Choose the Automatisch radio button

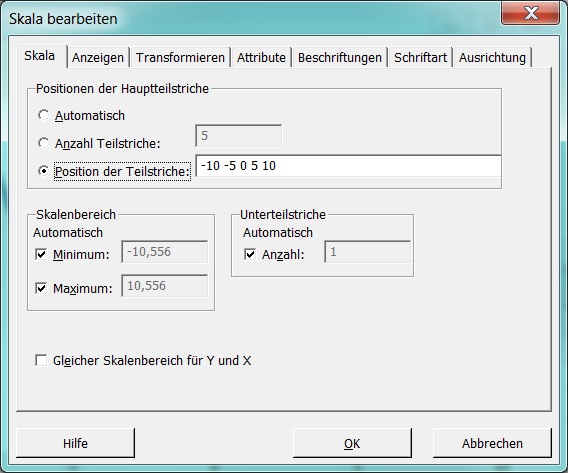coord(43,115)
